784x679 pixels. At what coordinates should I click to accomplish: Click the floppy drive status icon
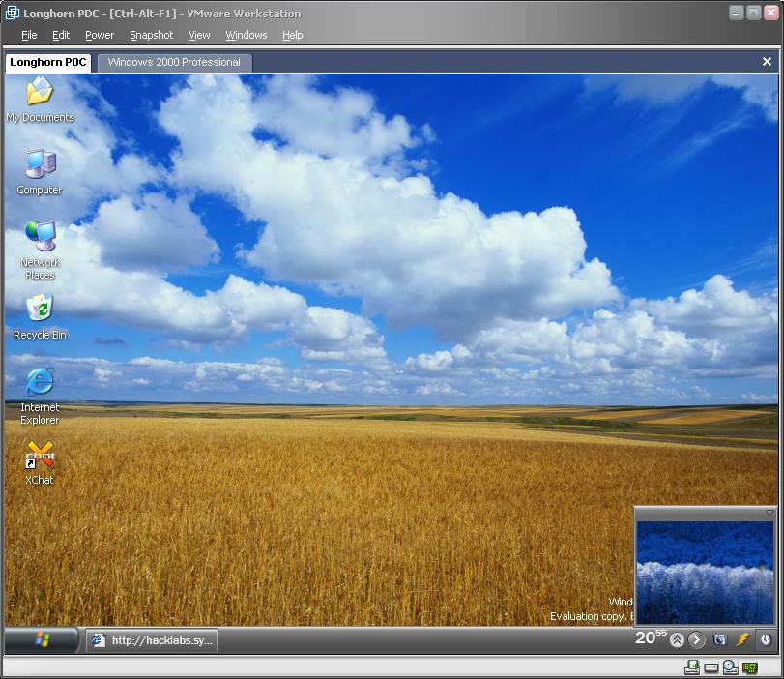tap(692, 667)
